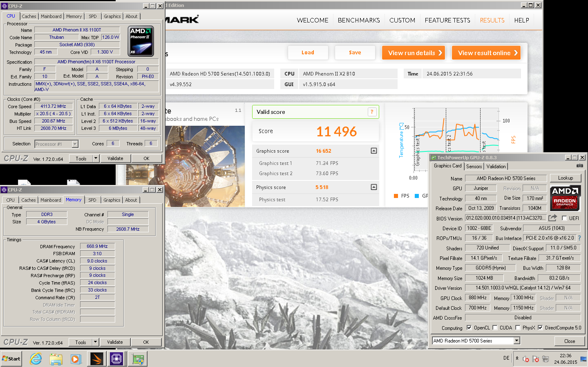
Task: Click View result online button
Action: pyautogui.click(x=486, y=53)
